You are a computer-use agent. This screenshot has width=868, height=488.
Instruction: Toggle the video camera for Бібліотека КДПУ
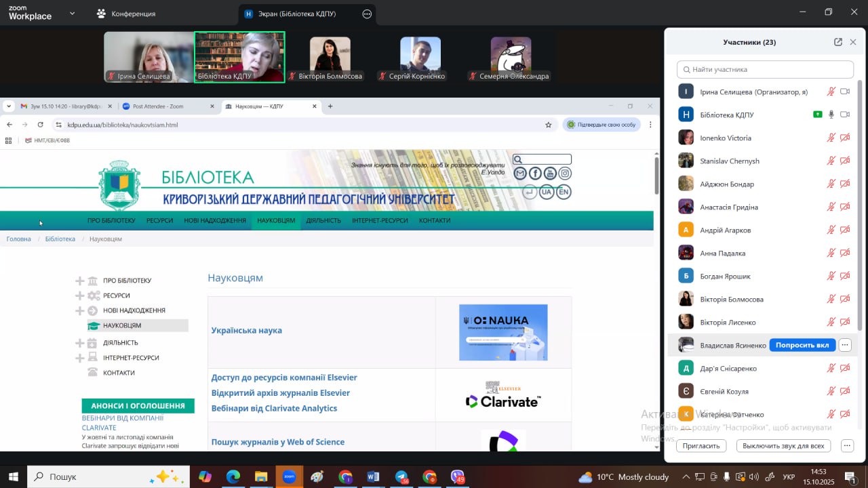pyautogui.click(x=845, y=115)
